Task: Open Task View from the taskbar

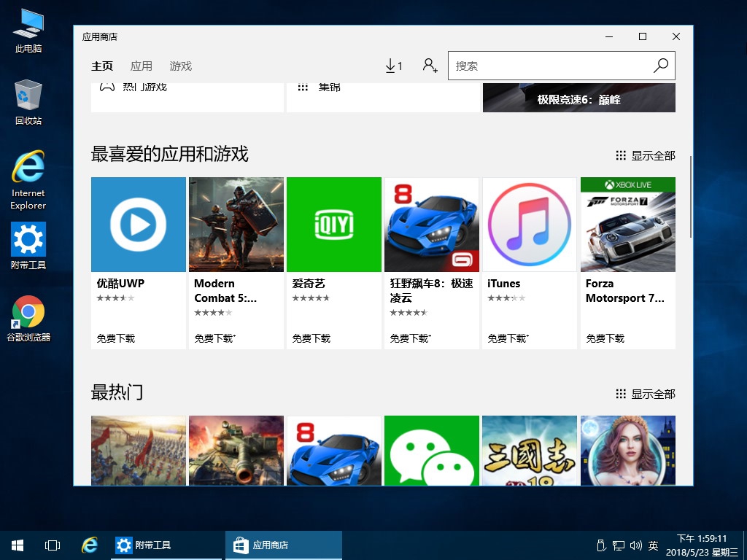Action: (x=53, y=545)
